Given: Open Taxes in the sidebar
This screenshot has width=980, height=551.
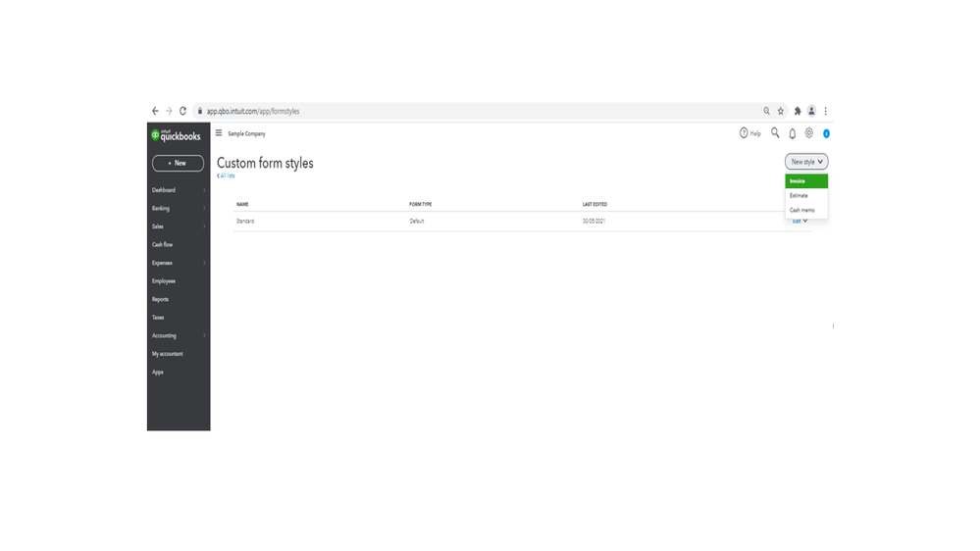Looking at the screenshot, I should (x=158, y=317).
